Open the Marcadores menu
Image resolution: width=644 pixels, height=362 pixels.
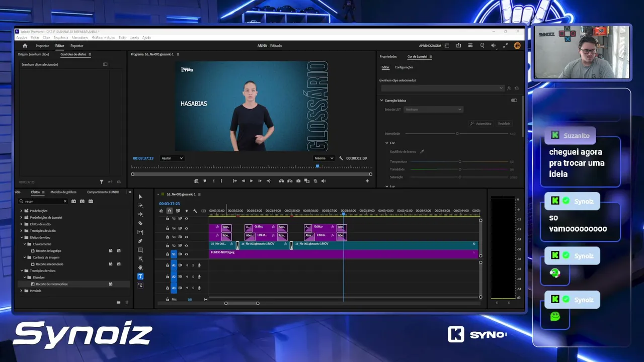[x=80, y=38]
